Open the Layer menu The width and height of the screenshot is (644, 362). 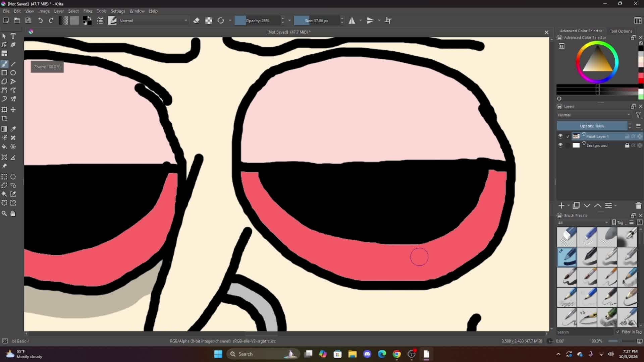click(59, 11)
